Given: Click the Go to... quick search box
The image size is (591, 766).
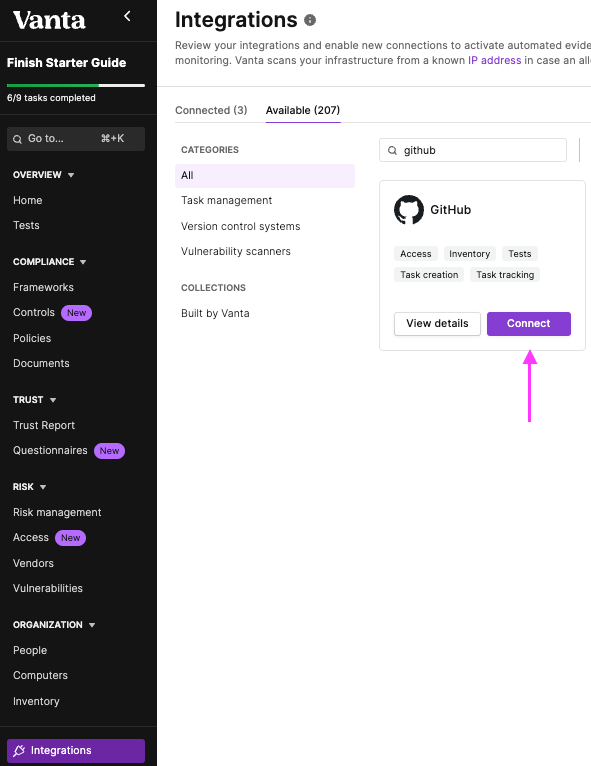Looking at the screenshot, I should coord(76,139).
